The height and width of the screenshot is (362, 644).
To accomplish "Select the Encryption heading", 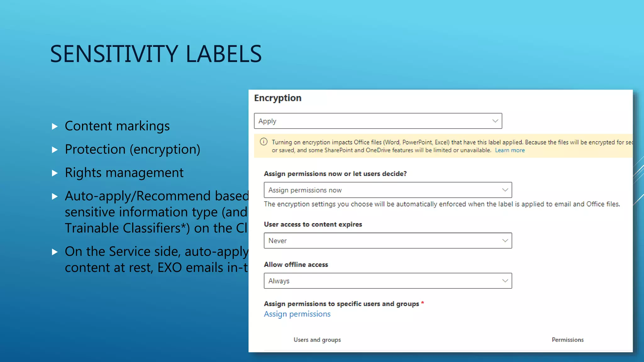I will click(278, 98).
